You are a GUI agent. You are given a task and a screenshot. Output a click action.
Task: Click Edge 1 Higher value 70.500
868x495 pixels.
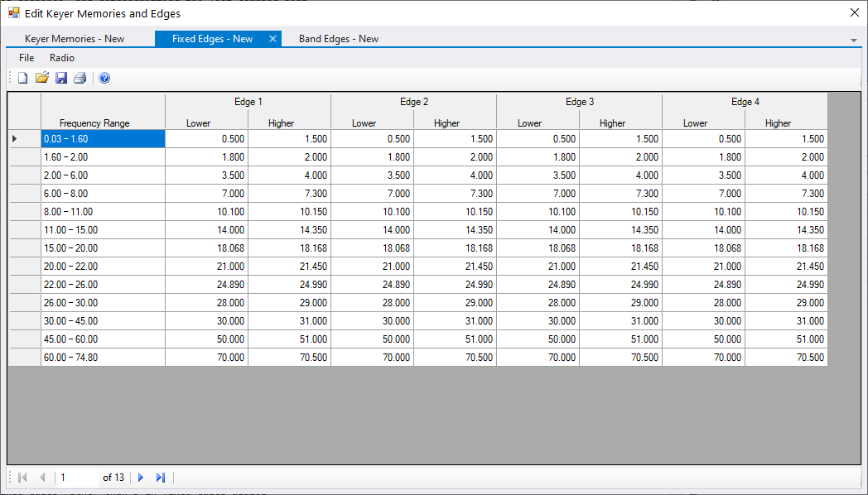coord(290,358)
